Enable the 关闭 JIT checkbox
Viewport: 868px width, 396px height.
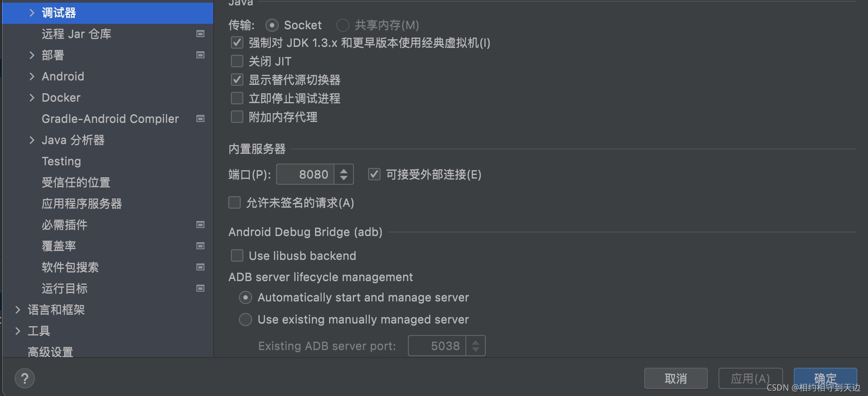tap(237, 61)
